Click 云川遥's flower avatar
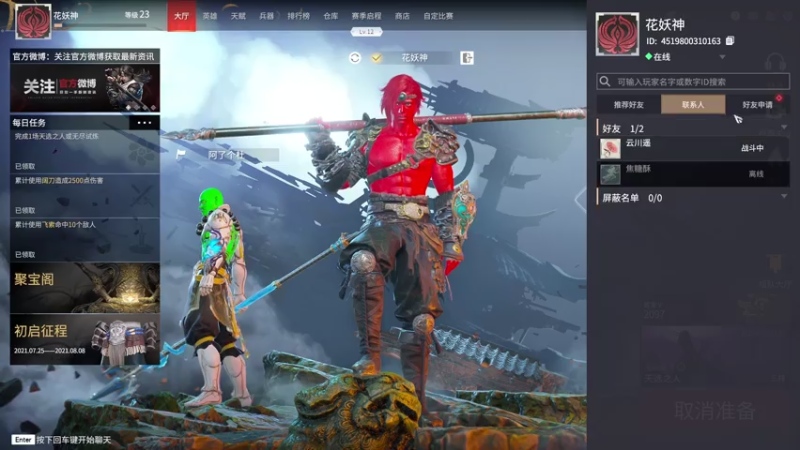Image resolution: width=800 pixels, height=450 pixels. (610, 148)
